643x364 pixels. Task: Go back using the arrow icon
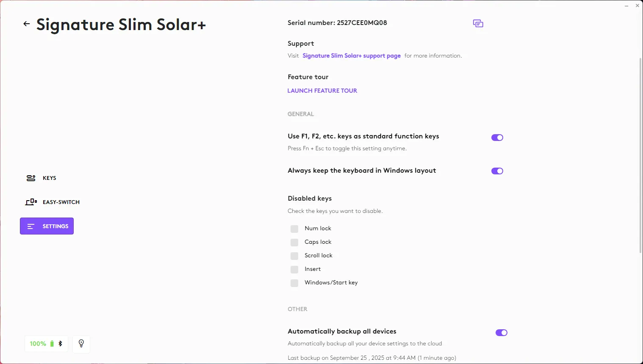[27, 24]
